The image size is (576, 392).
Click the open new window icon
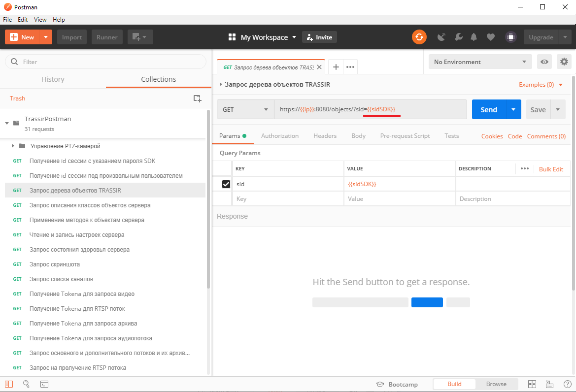coord(140,37)
